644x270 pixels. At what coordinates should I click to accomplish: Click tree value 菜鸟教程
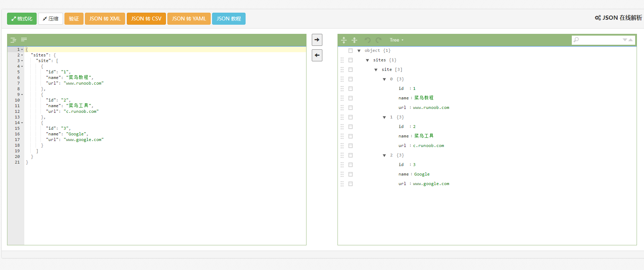pos(424,98)
